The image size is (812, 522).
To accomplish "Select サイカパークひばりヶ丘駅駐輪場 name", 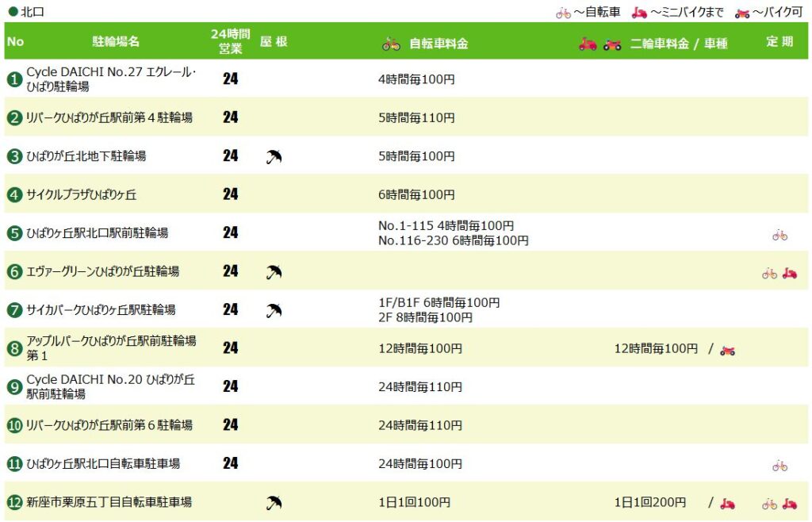I will point(101,309).
